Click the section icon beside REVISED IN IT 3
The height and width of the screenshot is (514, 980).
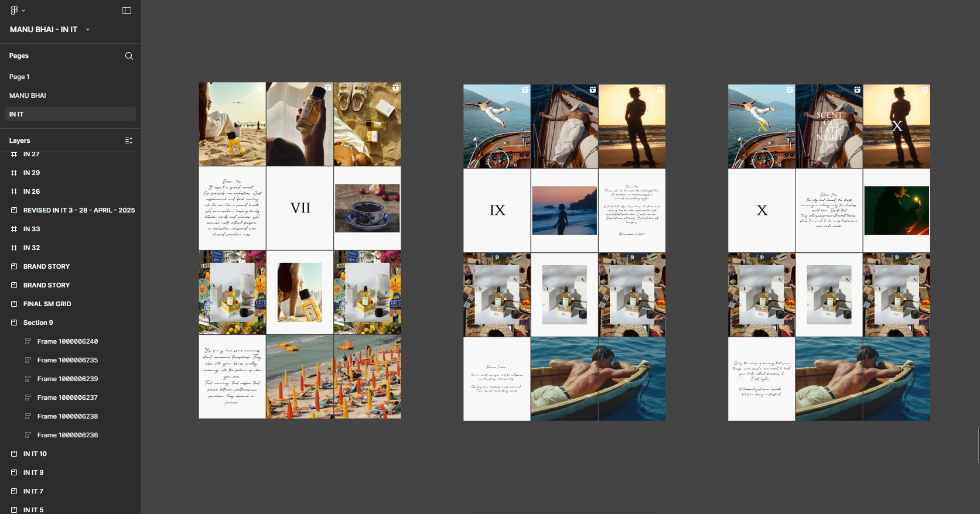[x=14, y=211]
